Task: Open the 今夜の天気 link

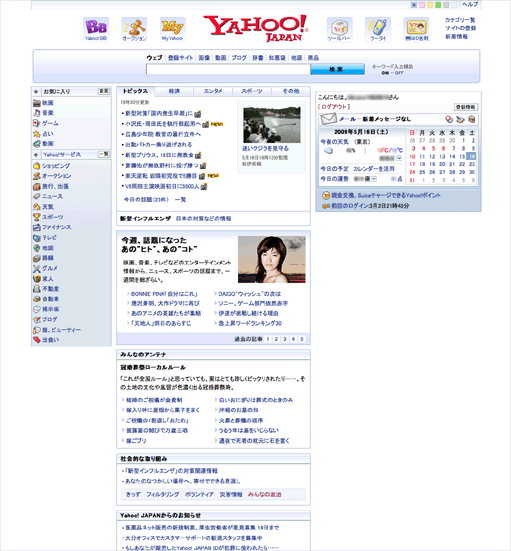Action: (x=334, y=142)
